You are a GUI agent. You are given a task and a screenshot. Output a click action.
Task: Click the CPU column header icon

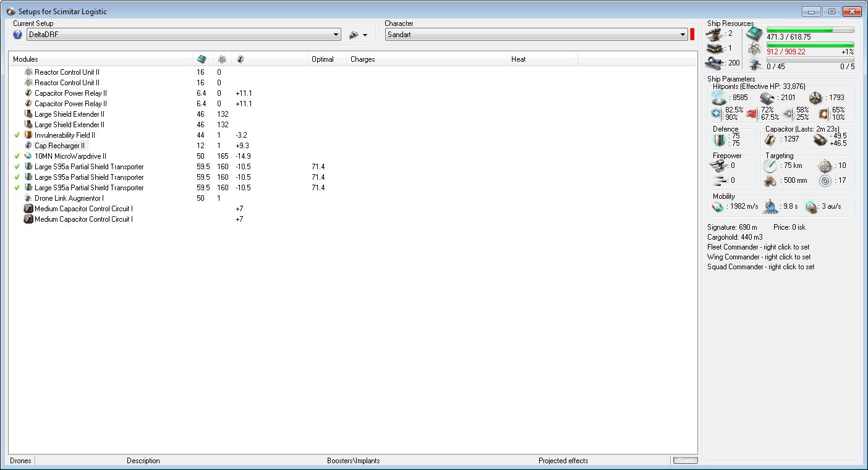pos(202,59)
